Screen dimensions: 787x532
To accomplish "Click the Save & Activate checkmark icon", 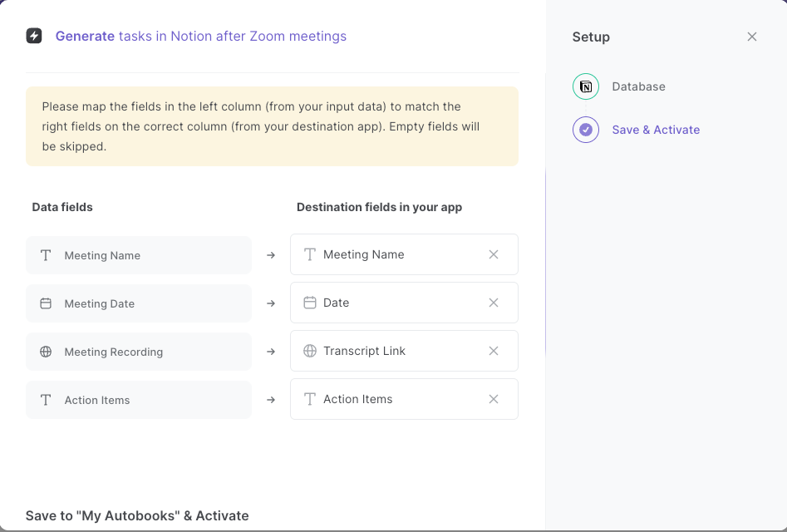I will 586,130.
